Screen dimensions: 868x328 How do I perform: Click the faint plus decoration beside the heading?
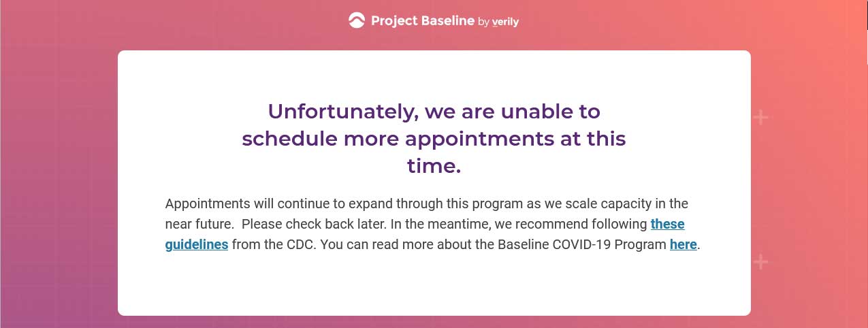pos(761,118)
